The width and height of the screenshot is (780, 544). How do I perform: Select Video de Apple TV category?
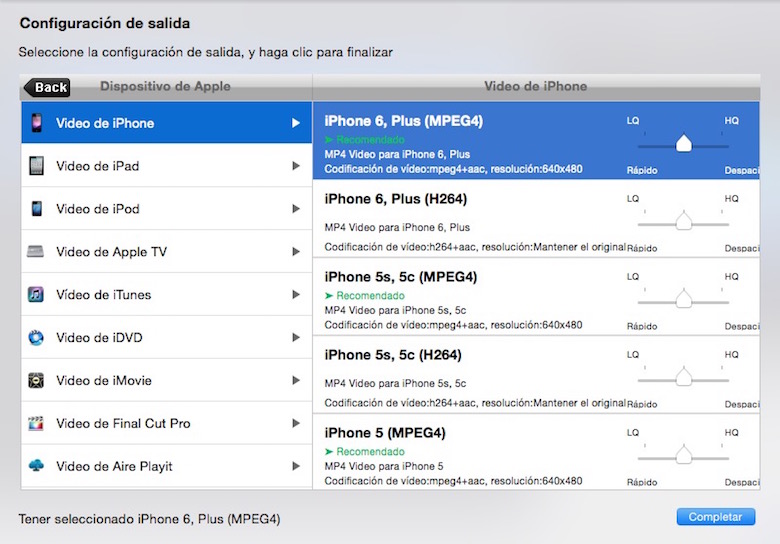[167, 252]
